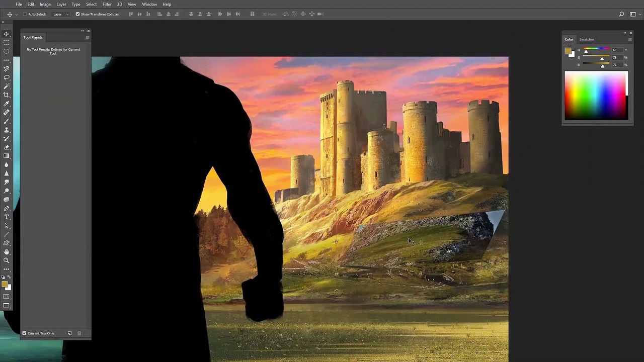Viewport: 644px width, 362px height.
Task: Click Align top edges icon
Action: (x=131, y=14)
